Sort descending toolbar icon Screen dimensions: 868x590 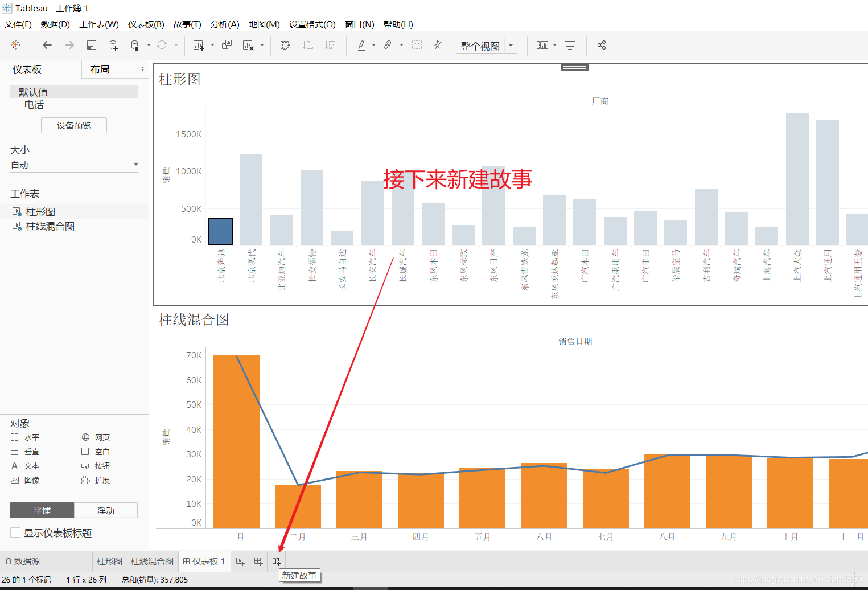pyautogui.click(x=330, y=45)
